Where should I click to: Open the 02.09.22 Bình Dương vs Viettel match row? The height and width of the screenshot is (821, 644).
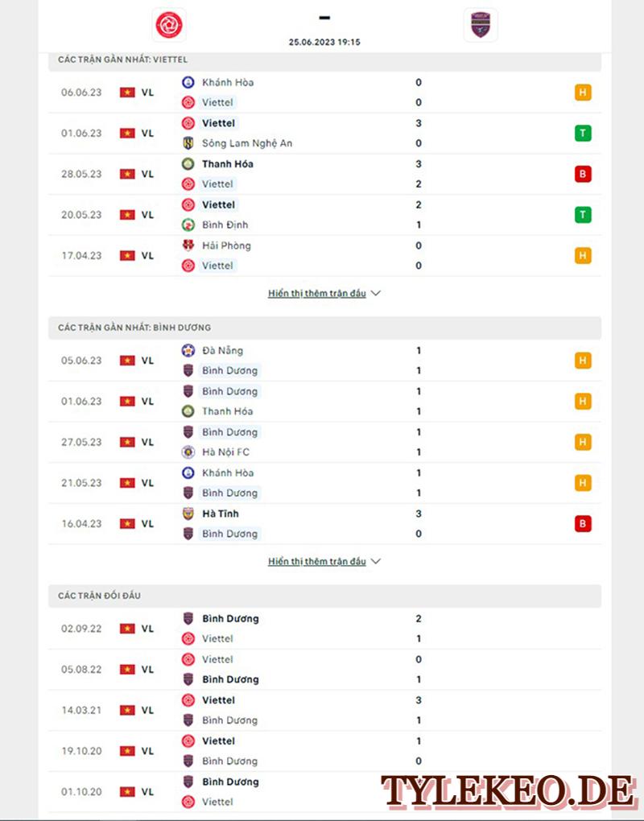[324, 629]
